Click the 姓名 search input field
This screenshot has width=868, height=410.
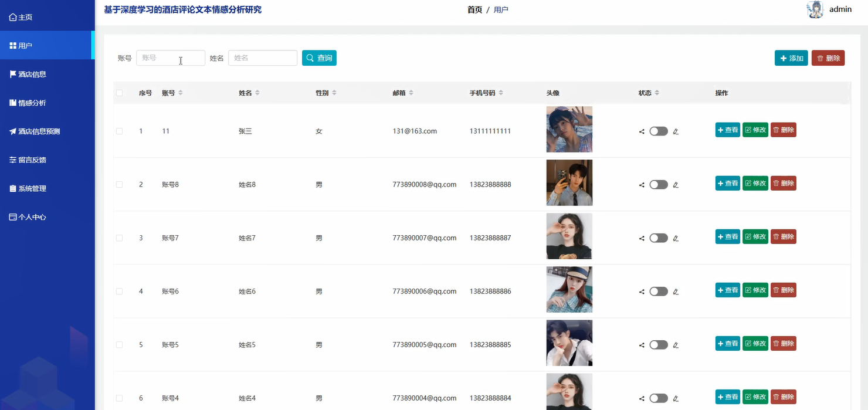click(x=263, y=58)
